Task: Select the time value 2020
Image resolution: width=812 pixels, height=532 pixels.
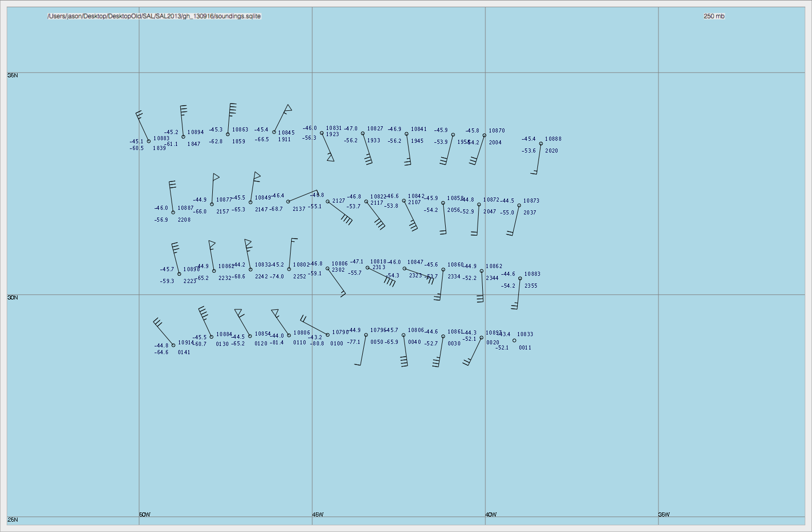Action: coord(551,151)
